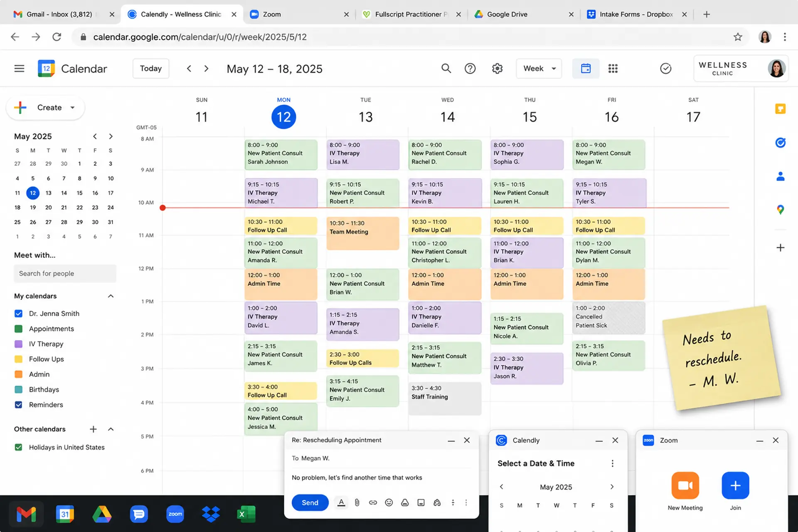This screenshot has height=532, width=798.
Task: Open Google Tasks icon in side panel
Action: (781, 143)
